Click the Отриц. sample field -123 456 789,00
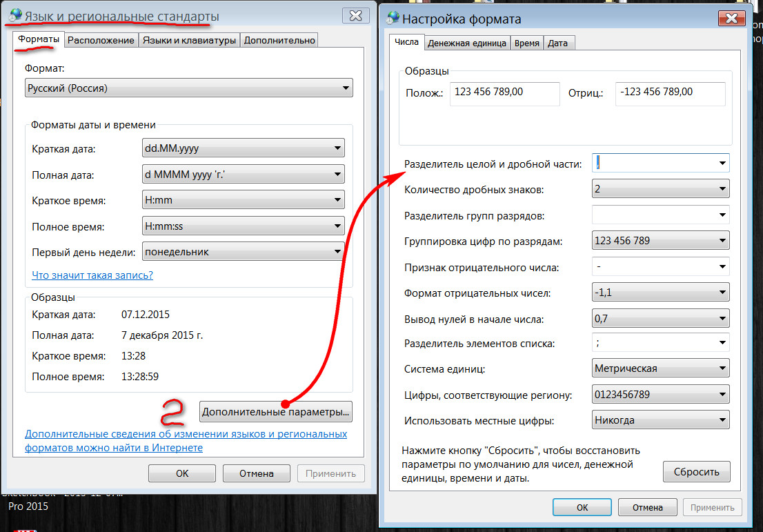This screenshot has width=763, height=532. click(670, 93)
